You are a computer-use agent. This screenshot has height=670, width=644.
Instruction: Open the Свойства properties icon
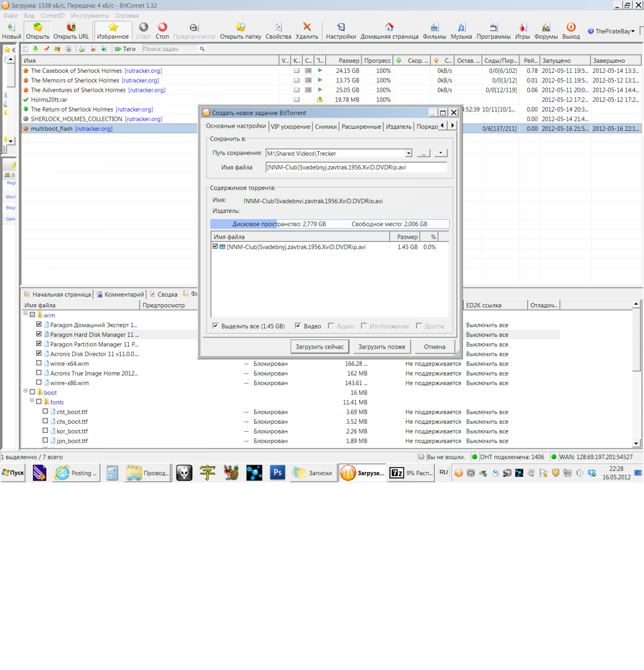pos(278,27)
